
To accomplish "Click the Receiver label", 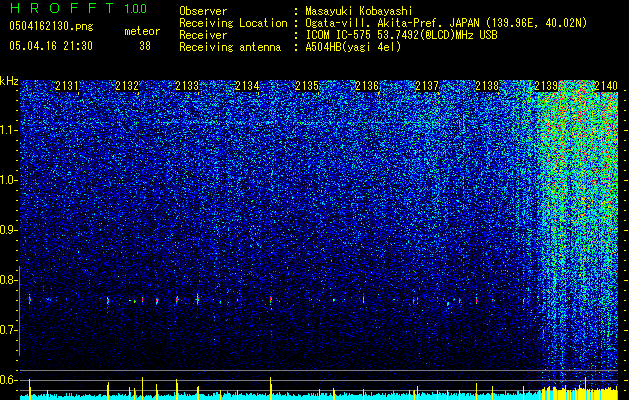I will coord(203,35).
